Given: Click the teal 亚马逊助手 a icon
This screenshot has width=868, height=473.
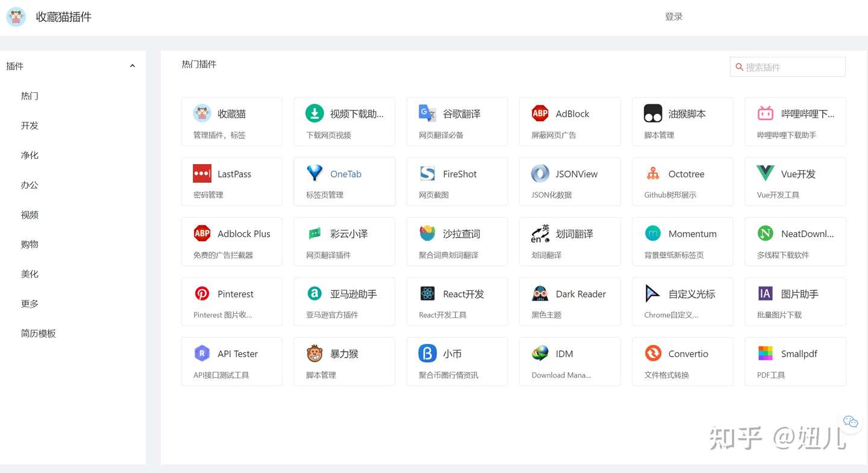Looking at the screenshot, I should pyautogui.click(x=315, y=293).
